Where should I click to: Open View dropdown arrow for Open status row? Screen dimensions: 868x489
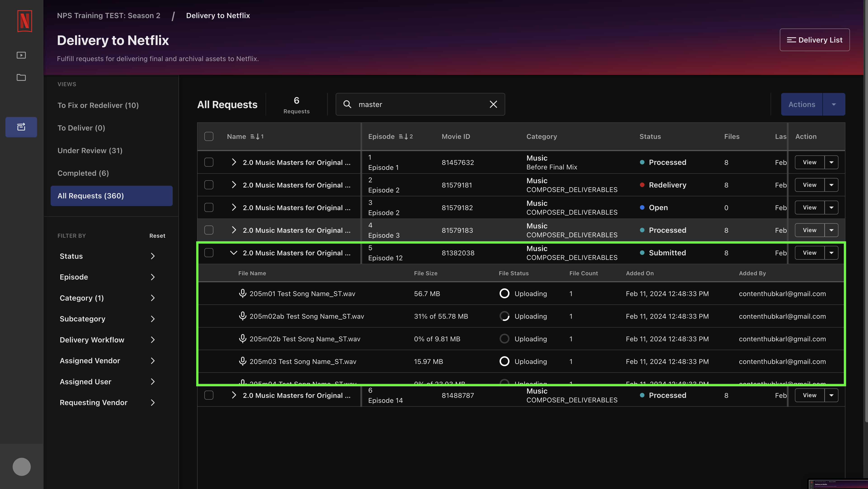tap(831, 207)
